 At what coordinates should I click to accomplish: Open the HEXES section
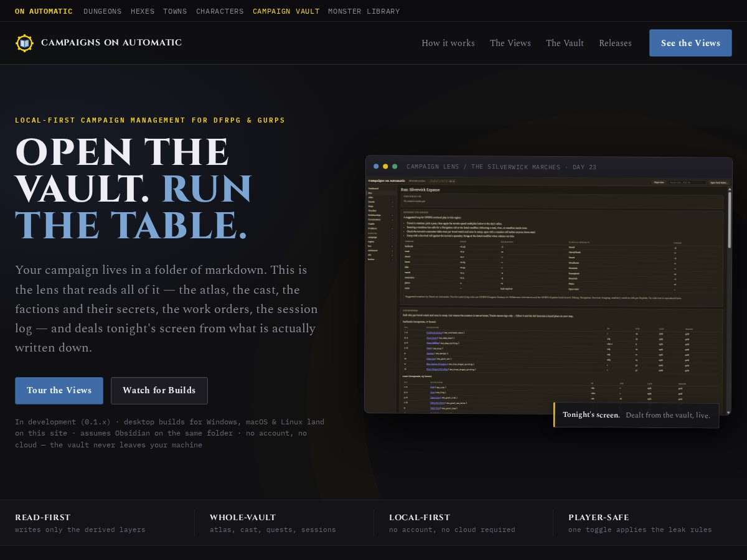(x=143, y=11)
